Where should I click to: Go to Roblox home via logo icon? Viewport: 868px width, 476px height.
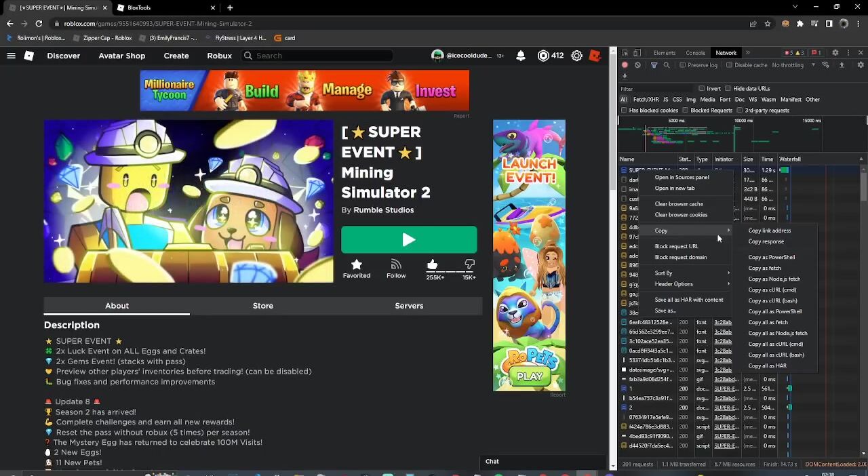point(28,56)
